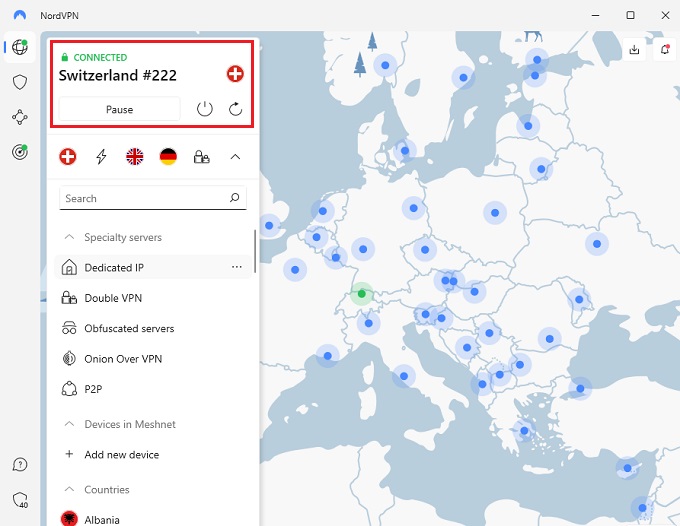
Task: Select Obfuscated servers
Action: click(153, 328)
